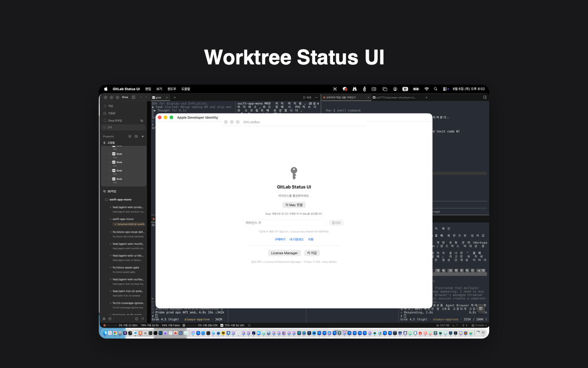Screen dimensions: 588x368
Task: Open the three-dot more menu in the pane header
Action: coord(317,98)
